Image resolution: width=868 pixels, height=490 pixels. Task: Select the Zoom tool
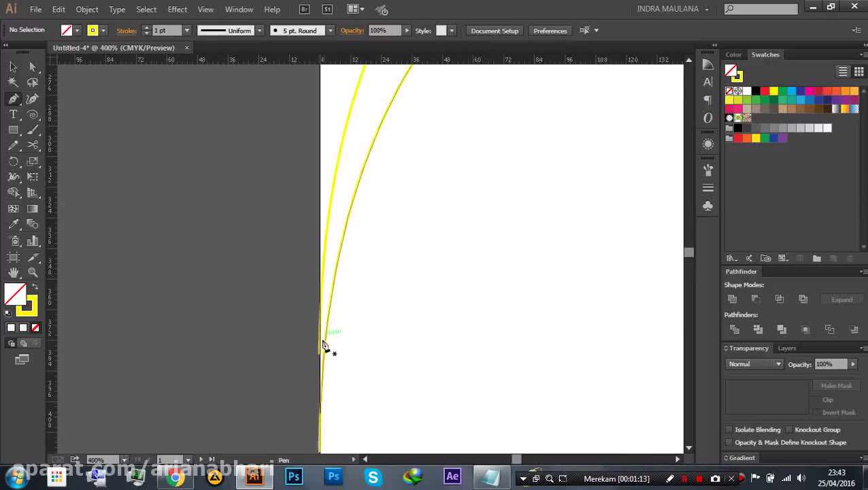point(33,273)
